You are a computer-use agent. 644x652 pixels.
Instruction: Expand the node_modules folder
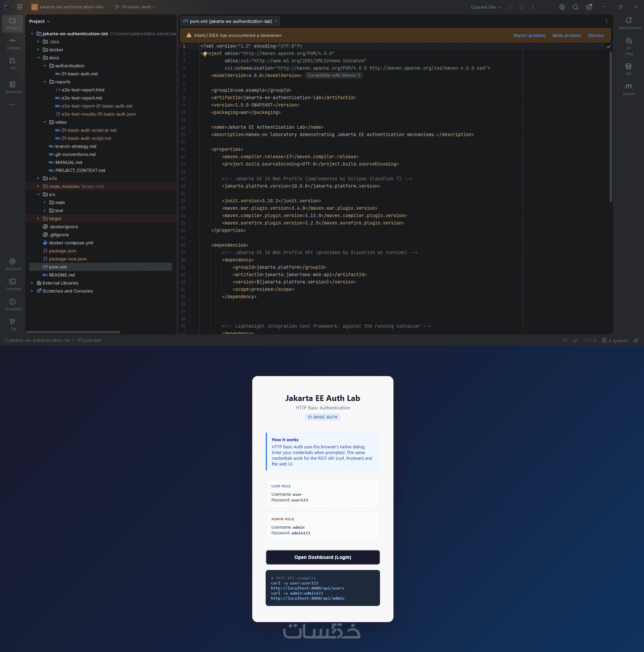[38, 186]
